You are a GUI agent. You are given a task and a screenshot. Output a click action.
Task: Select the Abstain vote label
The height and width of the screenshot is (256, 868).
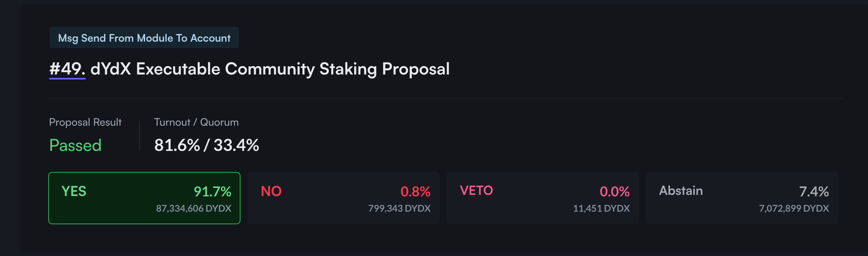681,191
